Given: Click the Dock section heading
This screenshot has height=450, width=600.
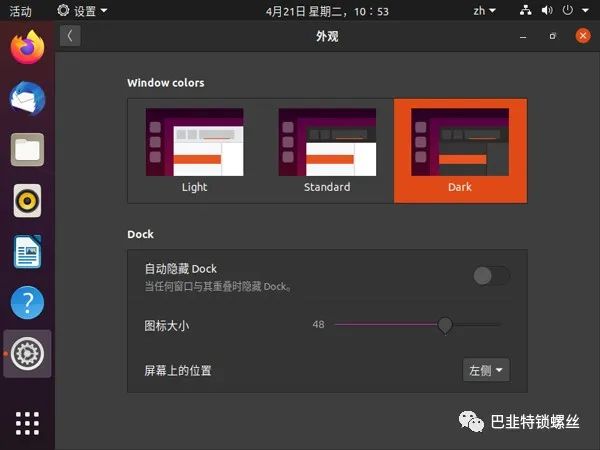Looking at the screenshot, I should click(140, 234).
